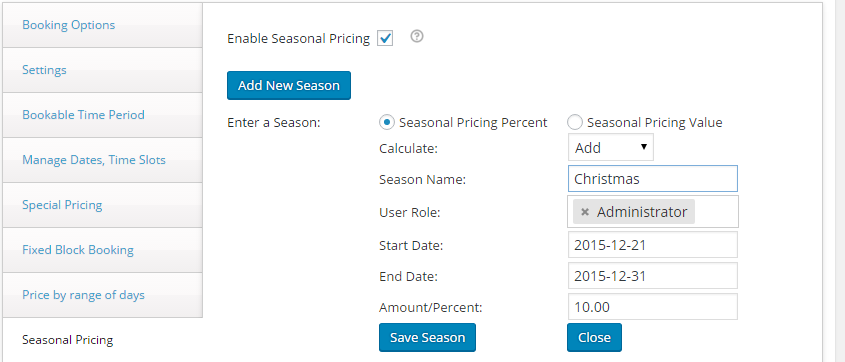Click the help question mark icon

coord(417,37)
